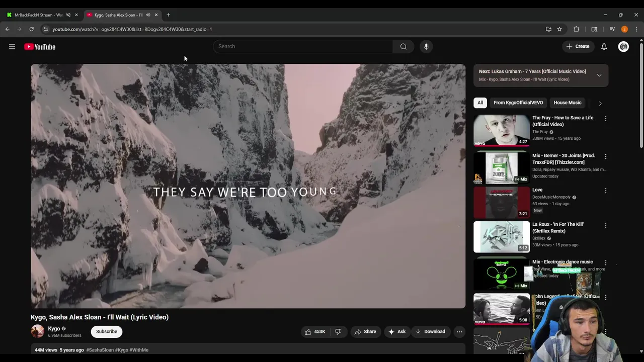Open the John Legend video thumbnail
The image size is (644, 362).
[x=502, y=309]
